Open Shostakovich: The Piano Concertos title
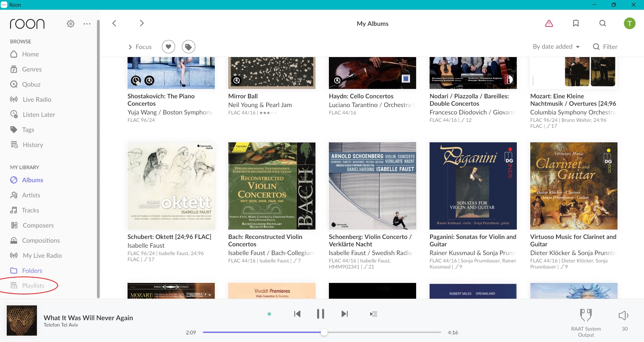Image resolution: width=644 pixels, height=342 pixels. coord(161,100)
